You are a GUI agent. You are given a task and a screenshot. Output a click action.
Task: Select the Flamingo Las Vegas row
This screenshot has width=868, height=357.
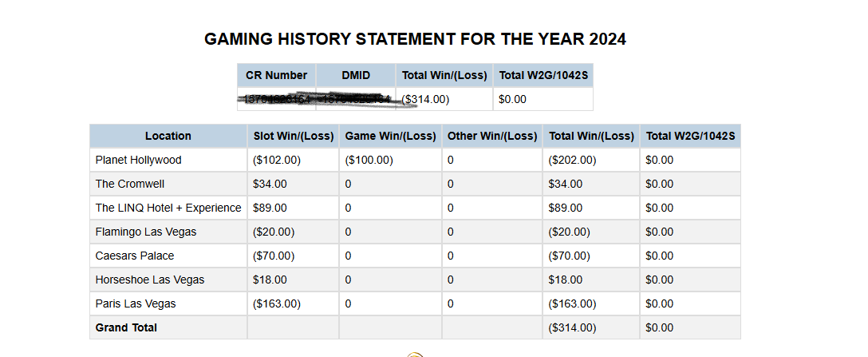pyautogui.click(x=146, y=232)
